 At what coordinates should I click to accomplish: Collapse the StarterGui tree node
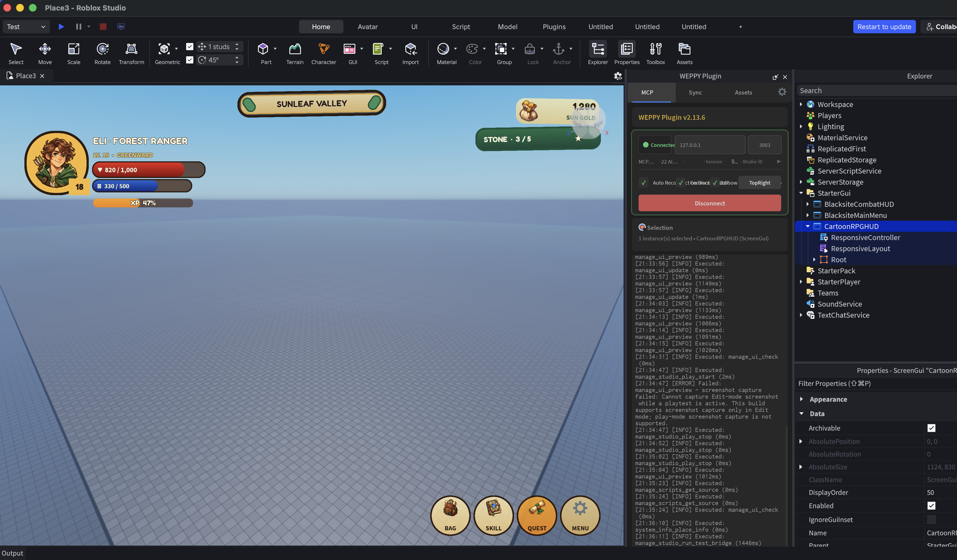(801, 193)
